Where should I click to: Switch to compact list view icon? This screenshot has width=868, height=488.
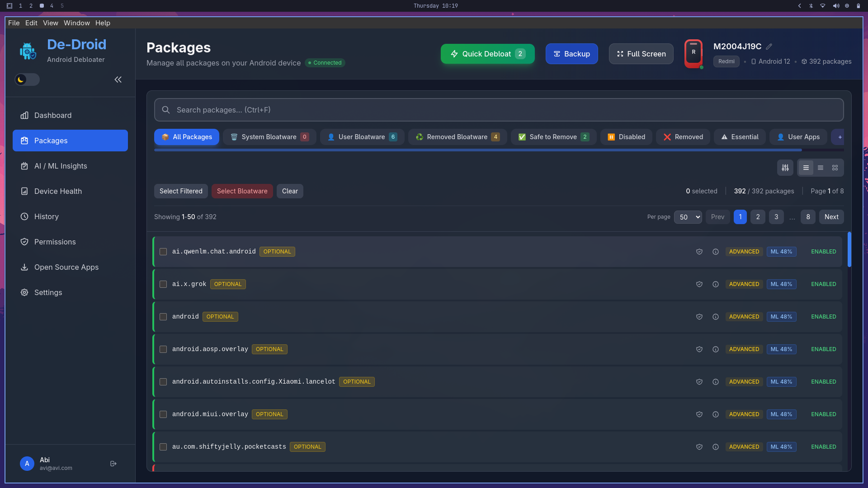821,168
